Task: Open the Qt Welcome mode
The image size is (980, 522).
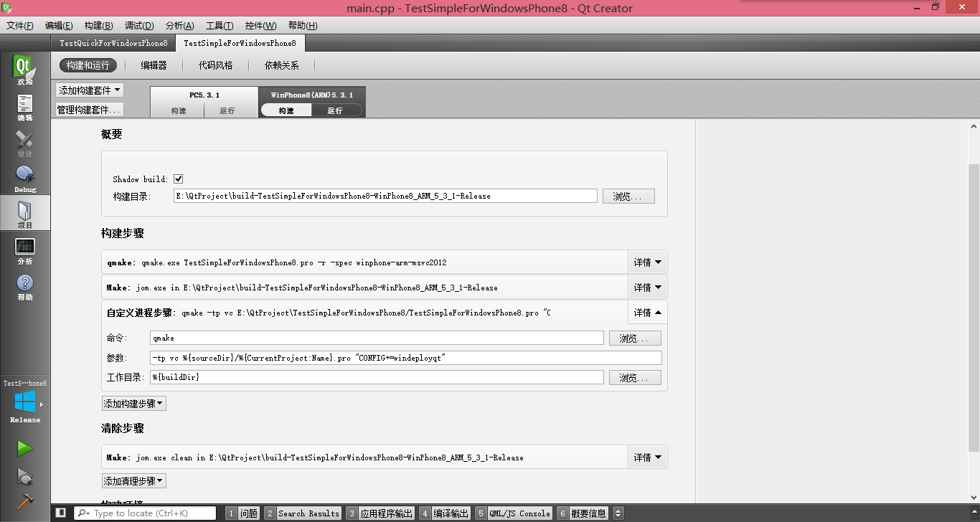Action: (25, 70)
